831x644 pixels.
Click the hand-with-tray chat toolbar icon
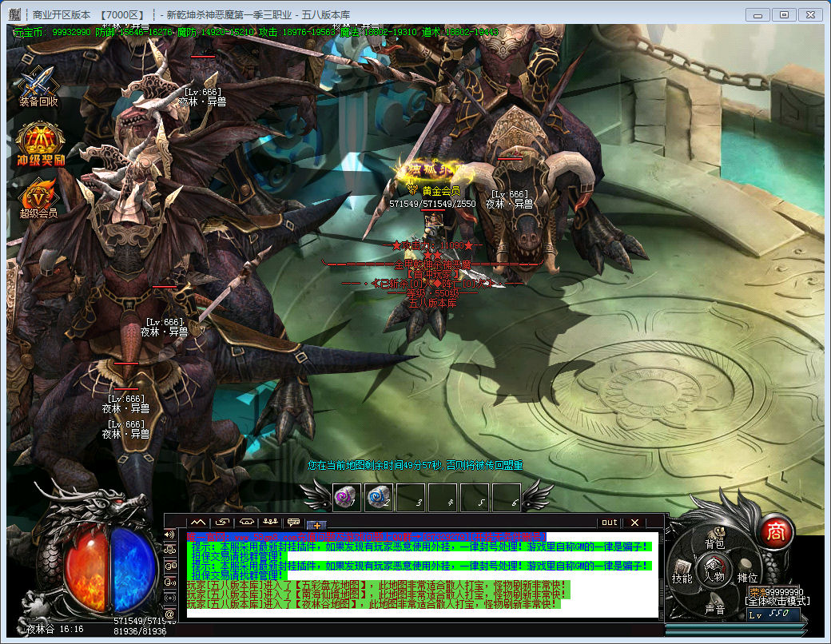click(246, 523)
